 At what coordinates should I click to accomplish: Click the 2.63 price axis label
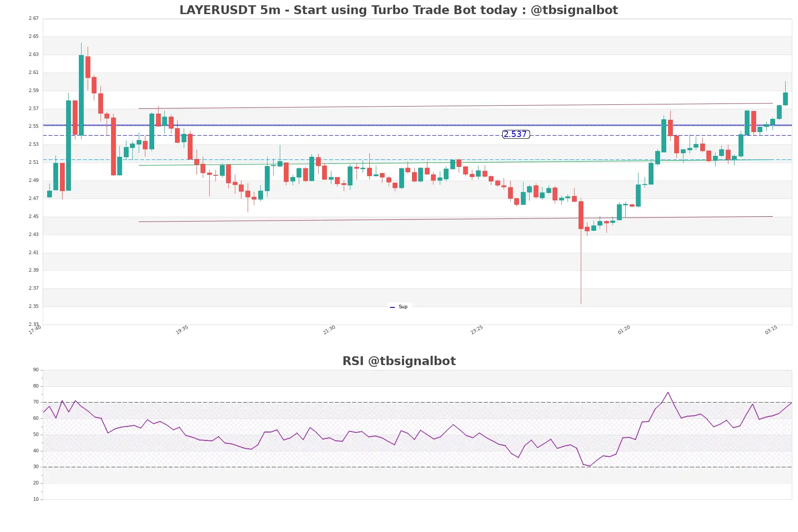click(33, 55)
